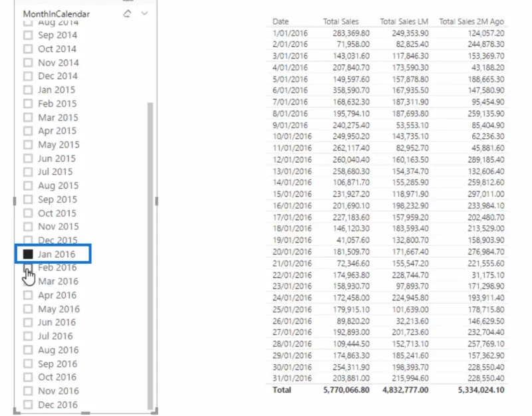The width and height of the screenshot is (532, 416).
Task: Click the 31,175.10 2M Ago value
Action: [488, 275]
